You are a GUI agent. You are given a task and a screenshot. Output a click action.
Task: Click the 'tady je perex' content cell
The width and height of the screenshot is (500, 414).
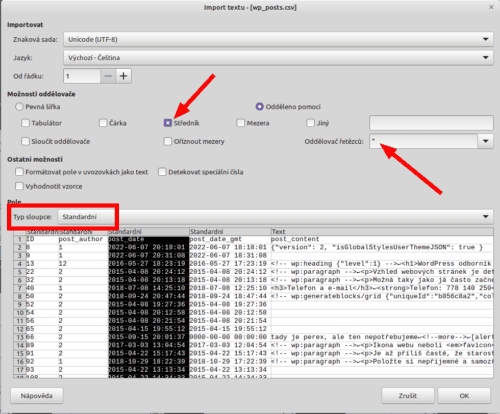382,337
